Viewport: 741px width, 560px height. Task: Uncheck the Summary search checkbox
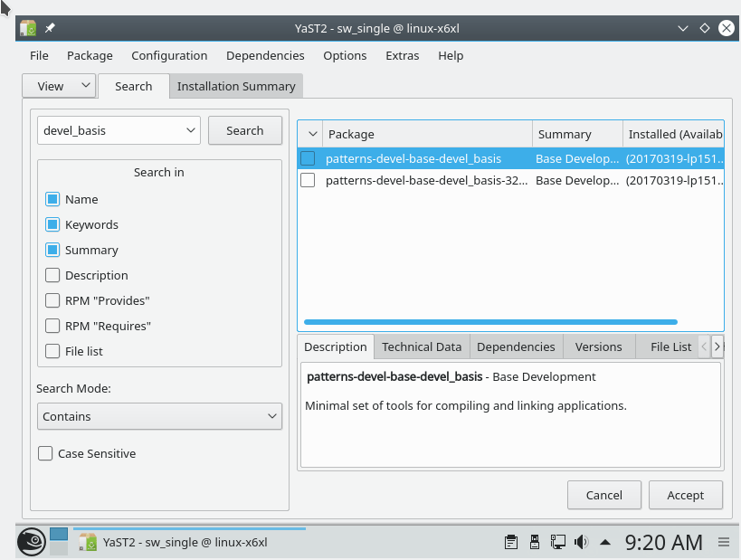(x=52, y=250)
